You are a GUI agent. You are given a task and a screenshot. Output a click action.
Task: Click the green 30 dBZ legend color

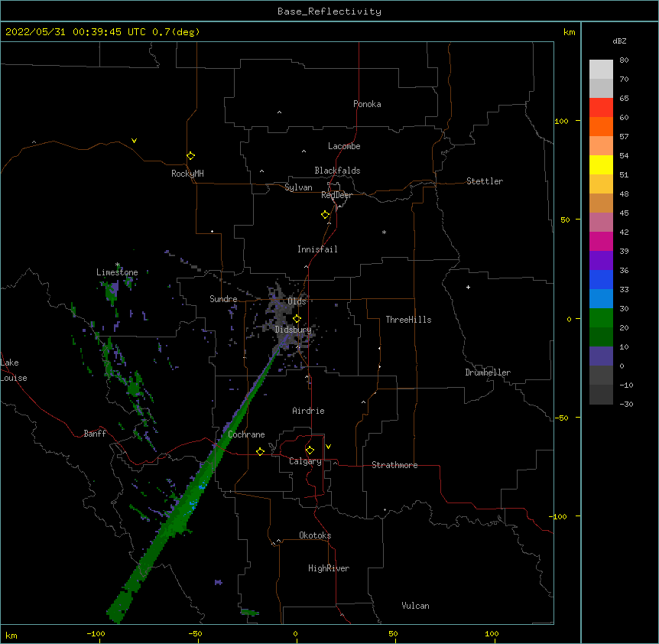click(x=601, y=318)
